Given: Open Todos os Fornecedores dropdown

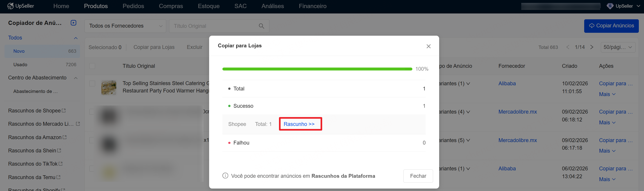Looking at the screenshot, I should pyautogui.click(x=125, y=26).
